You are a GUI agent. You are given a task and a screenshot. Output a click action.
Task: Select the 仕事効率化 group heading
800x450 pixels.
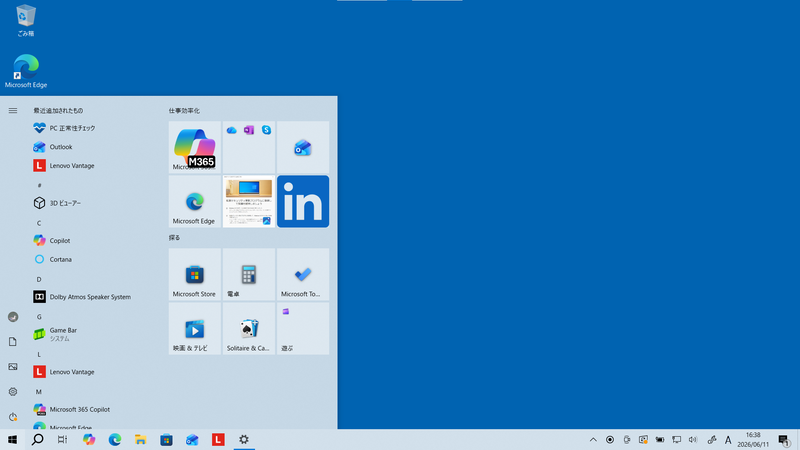click(184, 111)
